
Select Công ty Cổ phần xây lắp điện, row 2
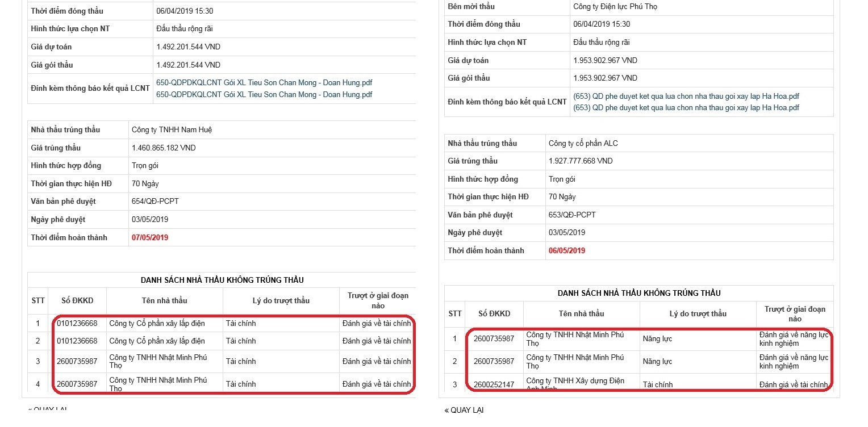pyautogui.click(x=157, y=341)
